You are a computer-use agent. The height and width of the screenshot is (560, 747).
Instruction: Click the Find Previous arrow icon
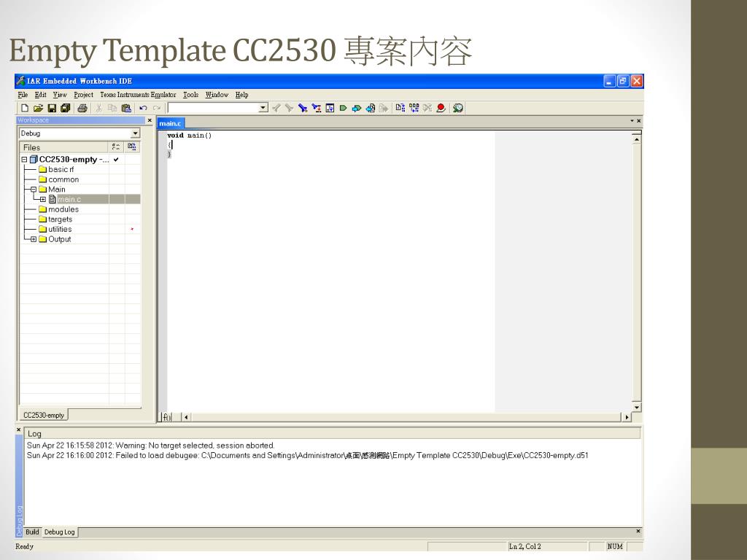276,108
